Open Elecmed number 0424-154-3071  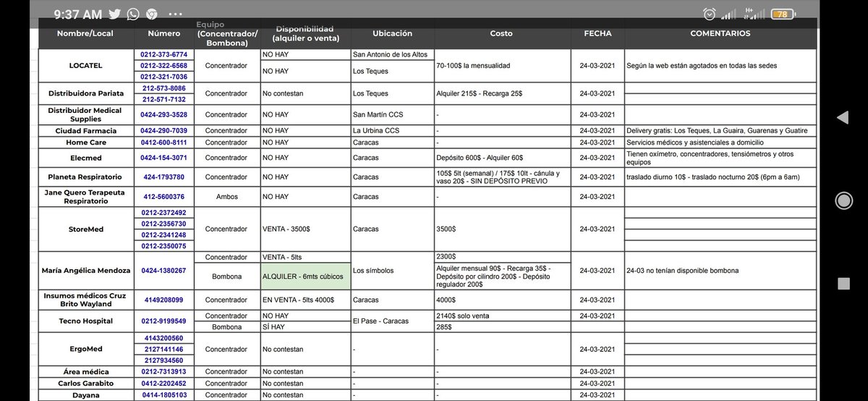(x=163, y=158)
